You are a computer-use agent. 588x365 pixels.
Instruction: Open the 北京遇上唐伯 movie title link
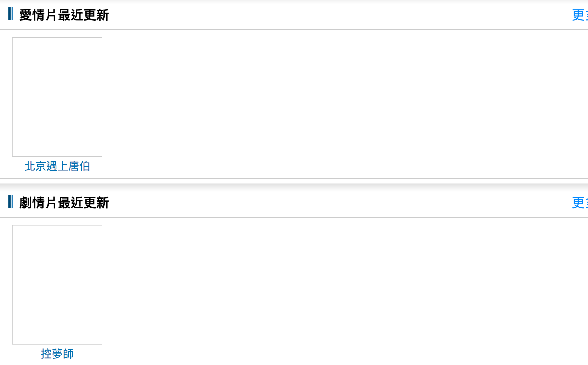(57, 166)
